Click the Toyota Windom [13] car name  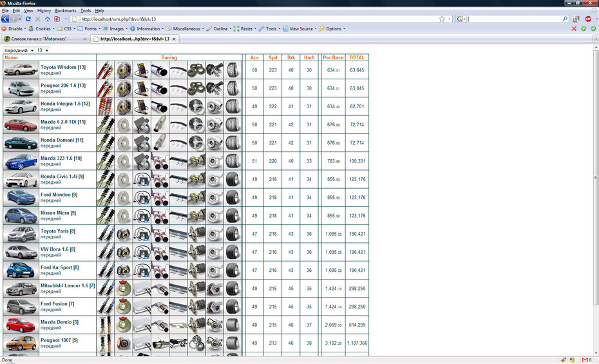coord(63,67)
